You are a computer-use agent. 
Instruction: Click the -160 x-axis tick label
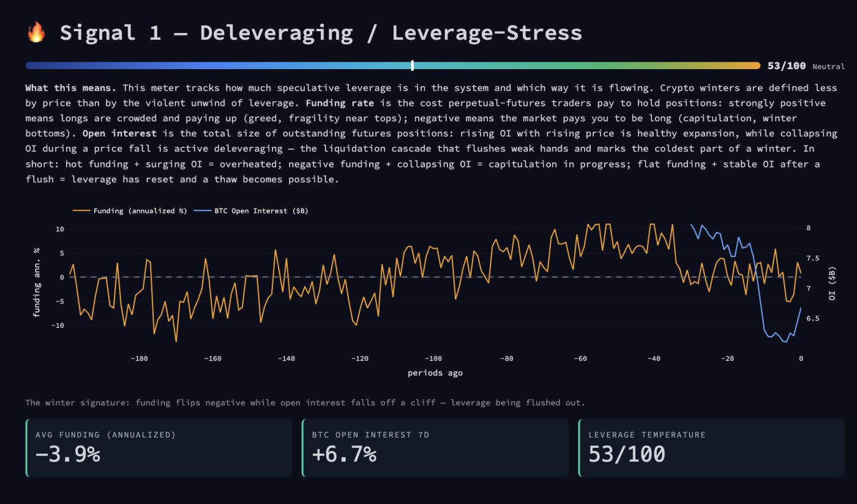pyautogui.click(x=213, y=359)
